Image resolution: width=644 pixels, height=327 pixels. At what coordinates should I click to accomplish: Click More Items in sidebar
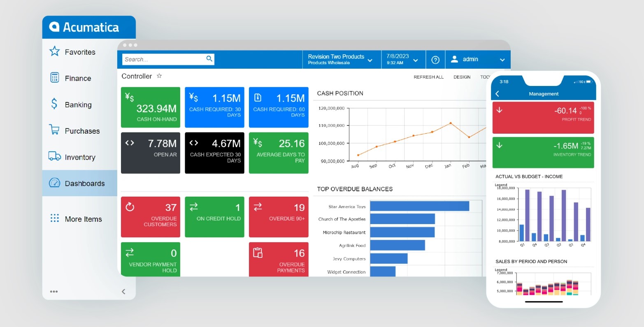click(x=80, y=219)
